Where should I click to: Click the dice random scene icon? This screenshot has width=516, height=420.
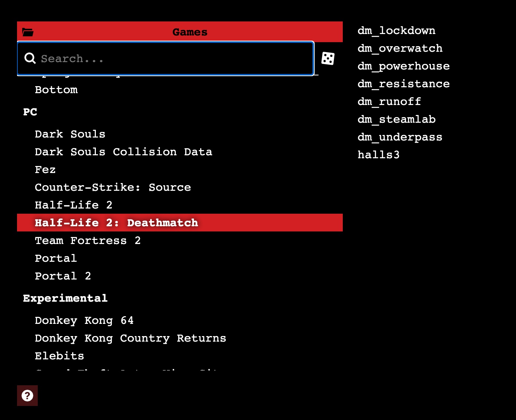tap(328, 58)
